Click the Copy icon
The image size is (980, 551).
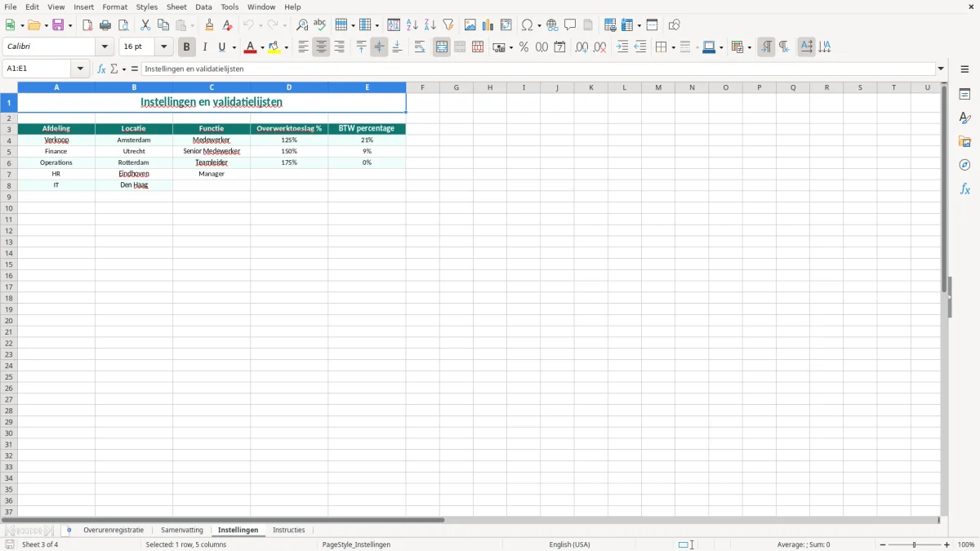coord(163,25)
